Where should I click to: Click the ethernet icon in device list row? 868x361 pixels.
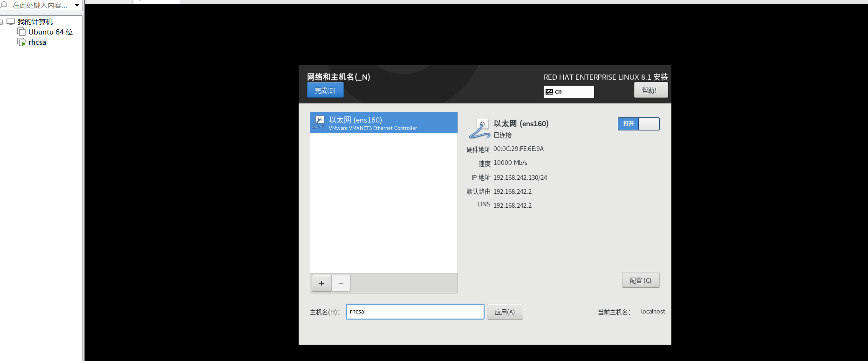[x=319, y=123]
